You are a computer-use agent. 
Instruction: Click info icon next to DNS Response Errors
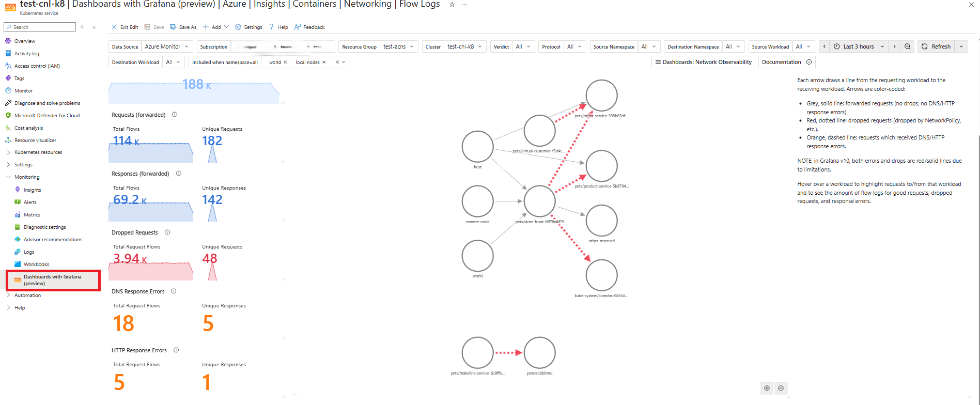(174, 291)
